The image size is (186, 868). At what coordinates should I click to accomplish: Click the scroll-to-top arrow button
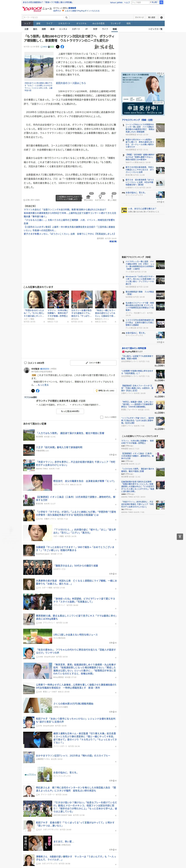(x=180, y=536)
